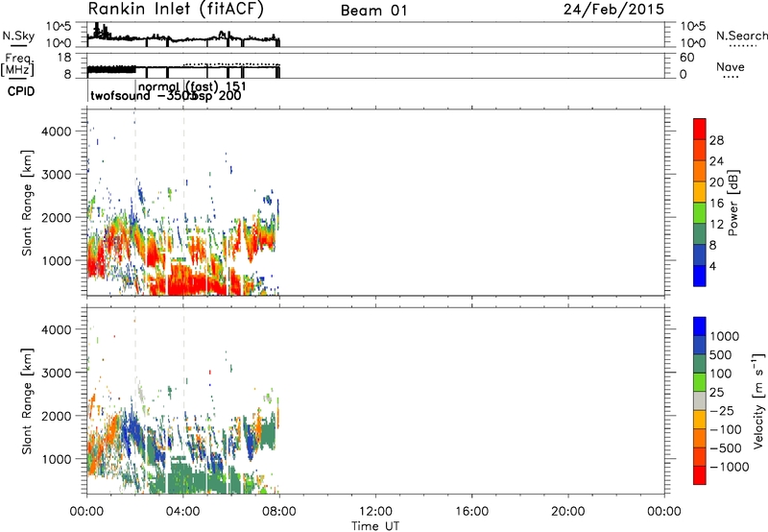Click the '4000' tick on Velocity panel

tap(56, 329)
